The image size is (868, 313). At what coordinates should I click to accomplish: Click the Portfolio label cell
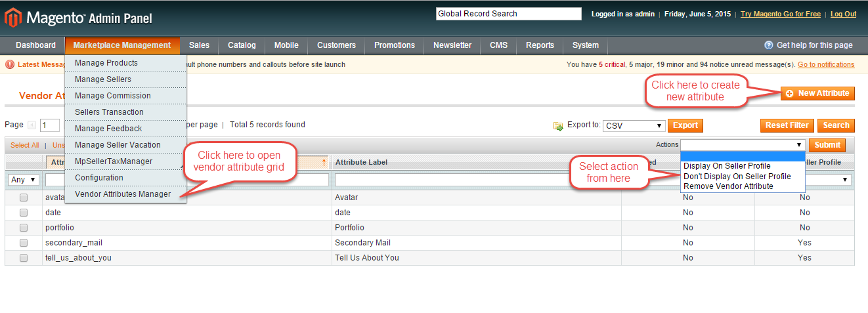pos(477,228)
